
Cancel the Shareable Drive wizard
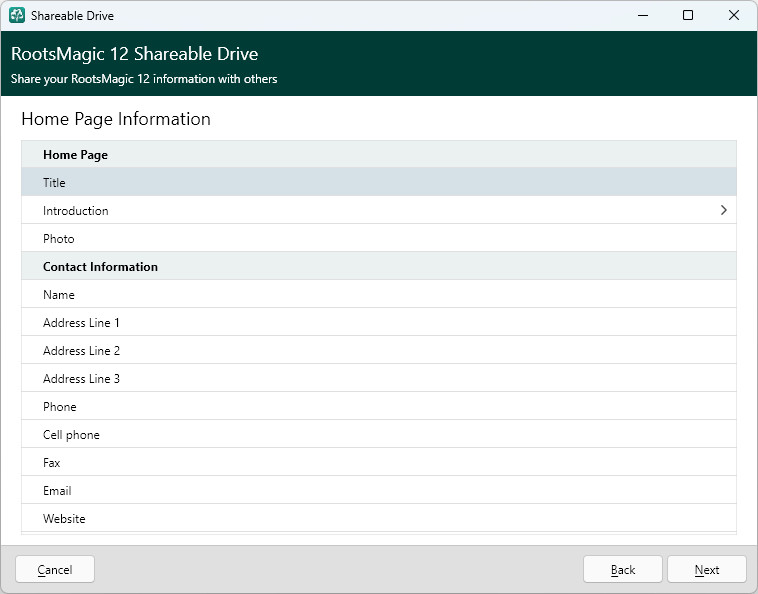click(x=55, y=569)
